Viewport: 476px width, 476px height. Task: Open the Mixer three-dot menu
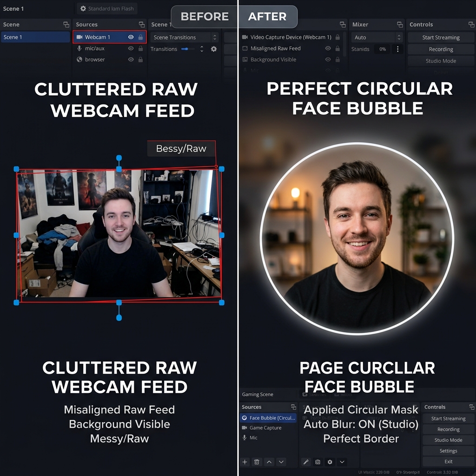point(398,49)
